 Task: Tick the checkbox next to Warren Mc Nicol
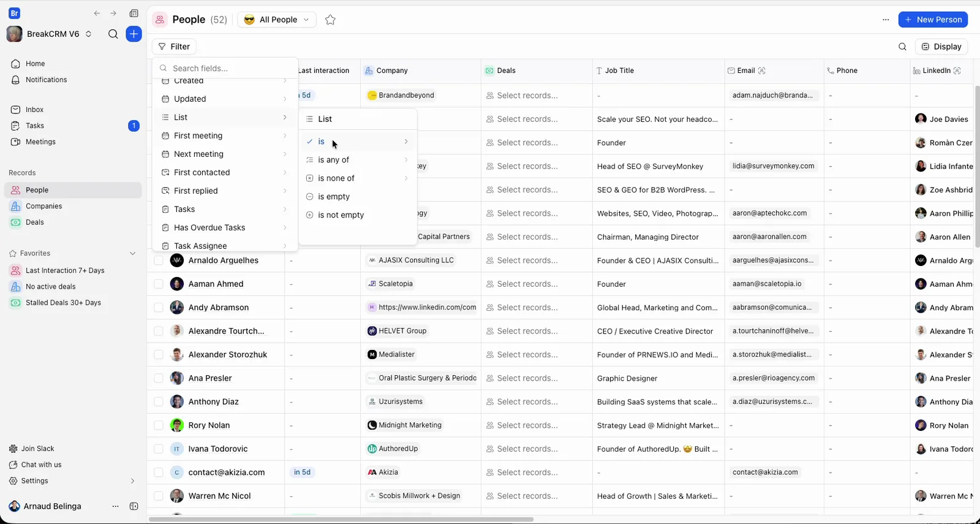coord(159,496)
